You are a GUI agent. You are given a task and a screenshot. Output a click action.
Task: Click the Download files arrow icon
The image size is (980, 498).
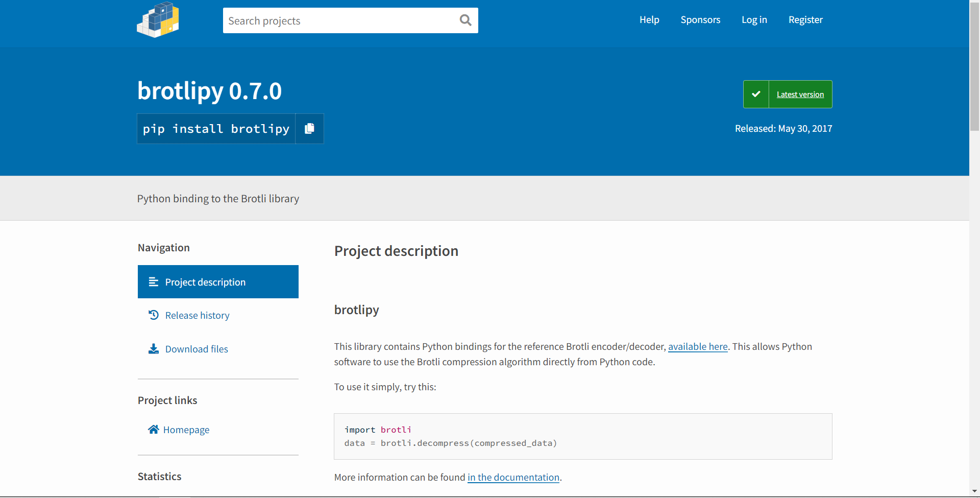click(x=153, y=349)
